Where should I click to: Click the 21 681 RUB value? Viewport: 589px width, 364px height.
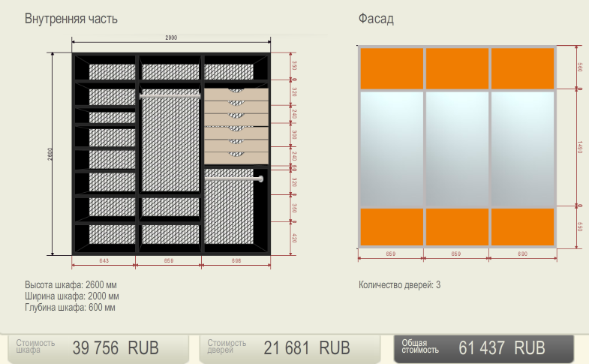point(307,347)
